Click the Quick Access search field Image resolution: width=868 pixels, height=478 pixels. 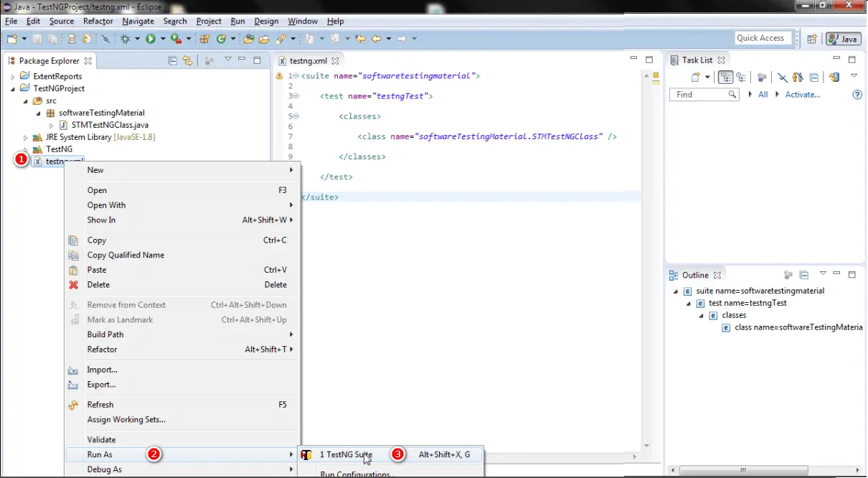(x=763, y=38)
